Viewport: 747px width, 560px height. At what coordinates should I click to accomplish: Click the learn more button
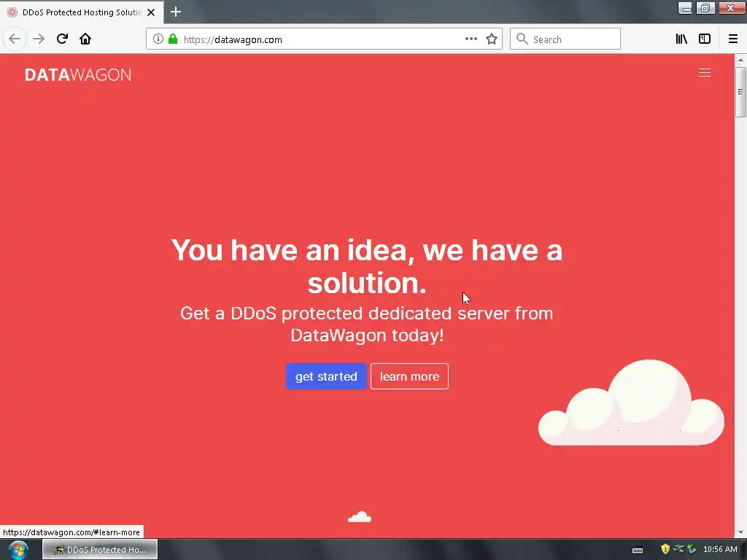(x=409, y=376)
